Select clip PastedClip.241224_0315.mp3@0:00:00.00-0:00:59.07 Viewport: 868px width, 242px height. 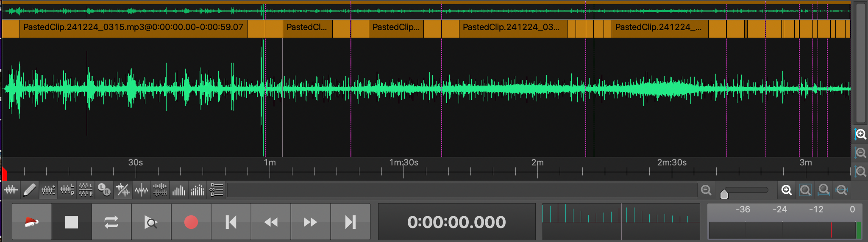coord(133,28)
